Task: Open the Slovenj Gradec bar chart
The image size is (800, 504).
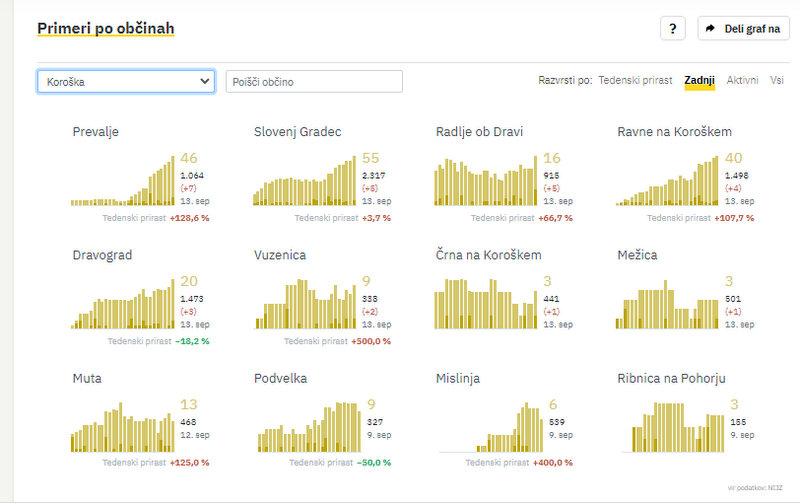Action: [x=304, y=181]
